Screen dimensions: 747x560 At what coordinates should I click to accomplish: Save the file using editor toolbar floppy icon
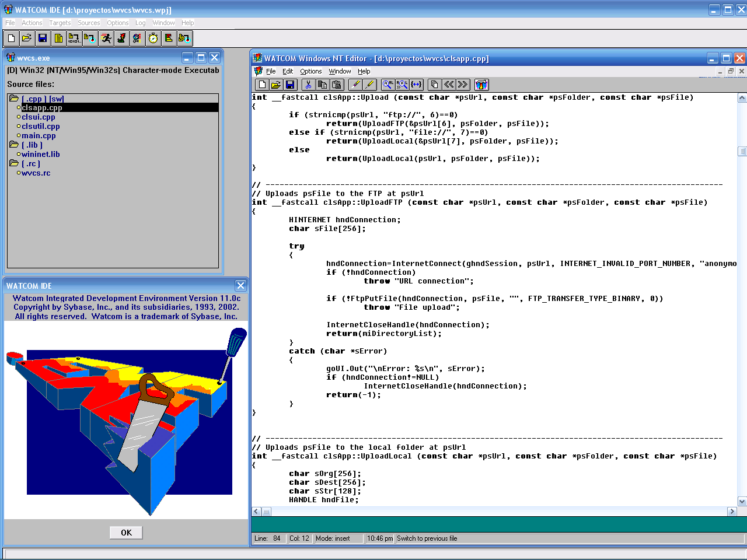coord(290,85)
